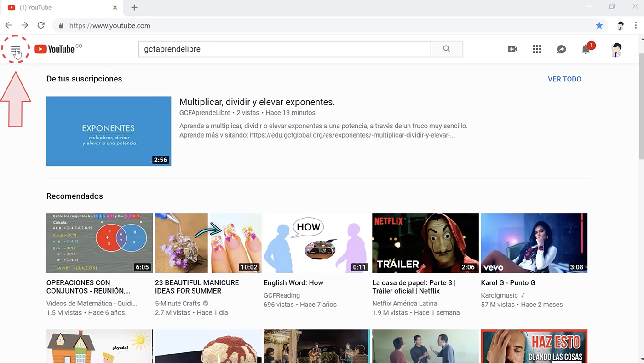This screenshot has width=644, height=363.
Task: Open title Multiplicar, dividir y elevar exponentes
Action: click(x=257, y=102)
